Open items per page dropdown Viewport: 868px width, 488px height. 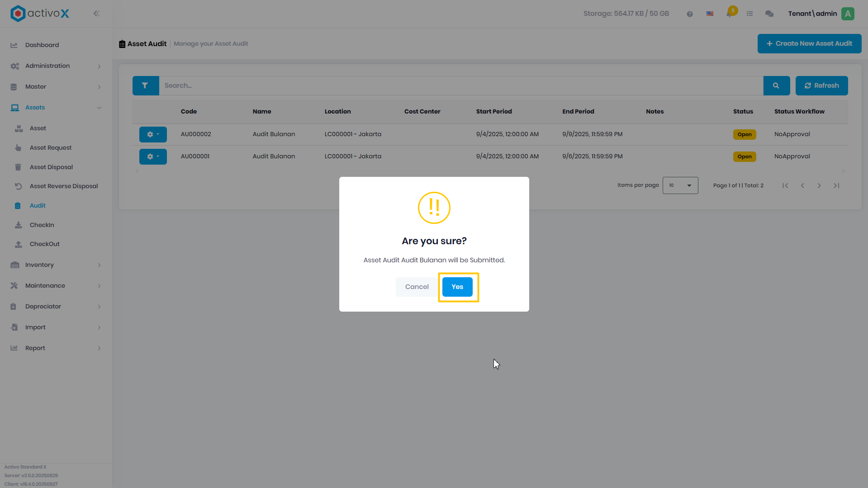(x=680, y=185)
